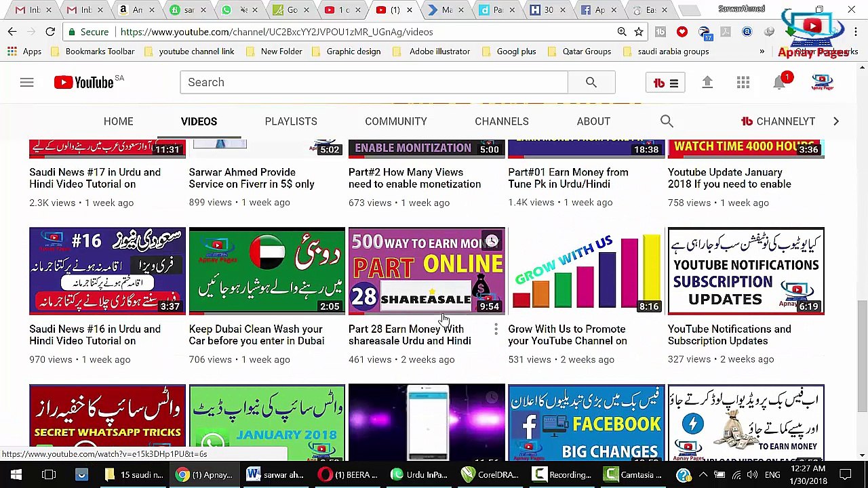The image size is (868, 488).
Task: Open the Part#2 How Many Views title
Action: click(x=414, y=178)
